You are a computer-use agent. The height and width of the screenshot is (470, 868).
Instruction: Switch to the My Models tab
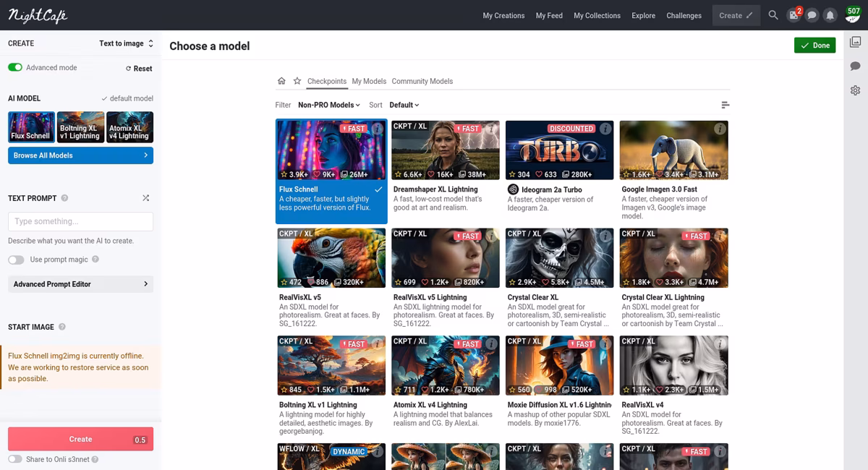click(x=369, y=81)
